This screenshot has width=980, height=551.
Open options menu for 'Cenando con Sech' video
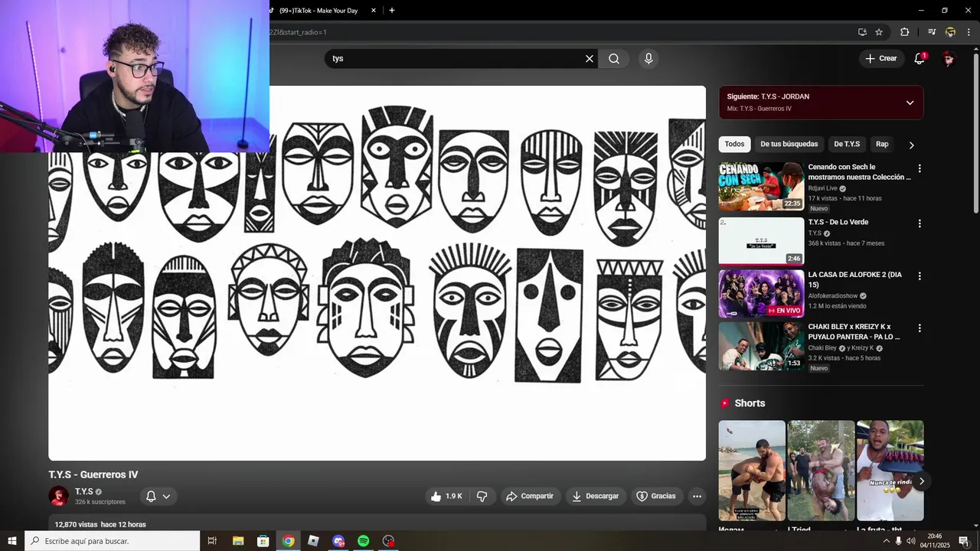920,168
